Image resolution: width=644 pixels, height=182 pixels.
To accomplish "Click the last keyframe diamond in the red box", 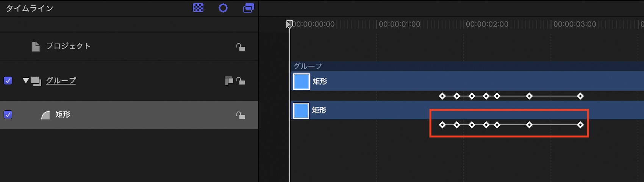I will click(580, 125).
